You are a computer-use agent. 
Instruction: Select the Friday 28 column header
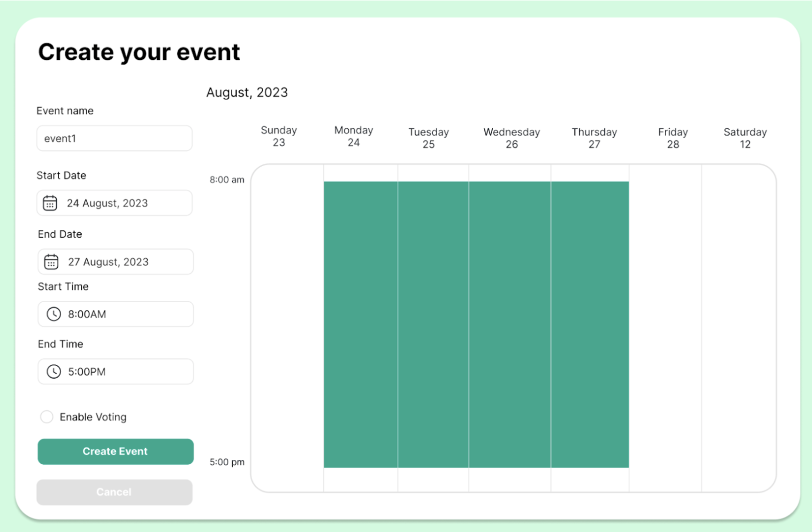point(673,138)
